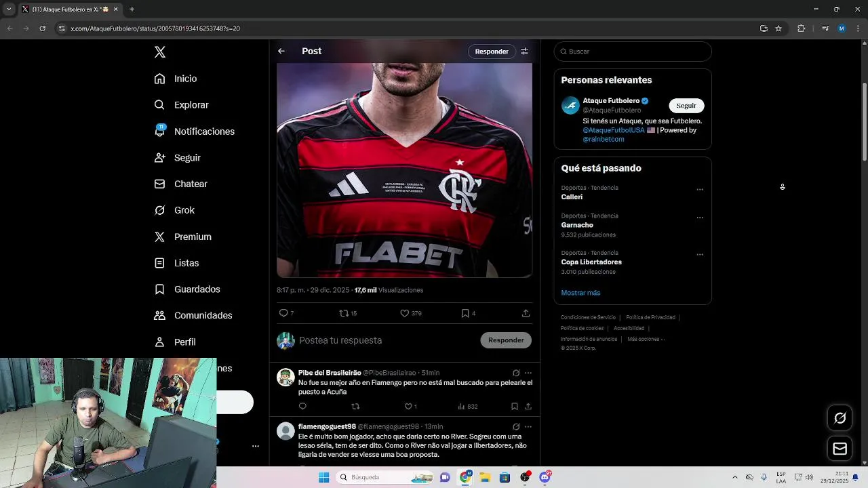Share the main post via share icon
The height and width of the screenshot is (488, 868).
[x=526, y=313]
